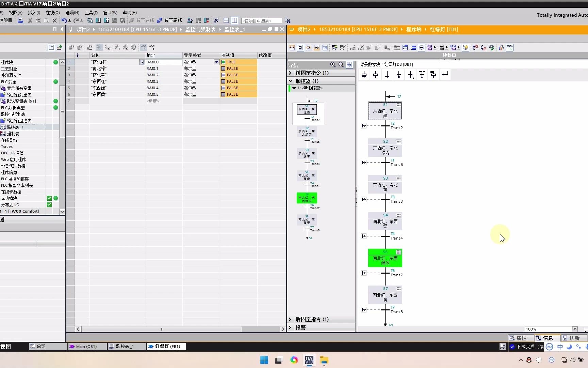Image resolution: width=588 pixels, height=368 pixels.
Task: Insert step and transition in GRAPH toolbar
Action: click(364, 75)
